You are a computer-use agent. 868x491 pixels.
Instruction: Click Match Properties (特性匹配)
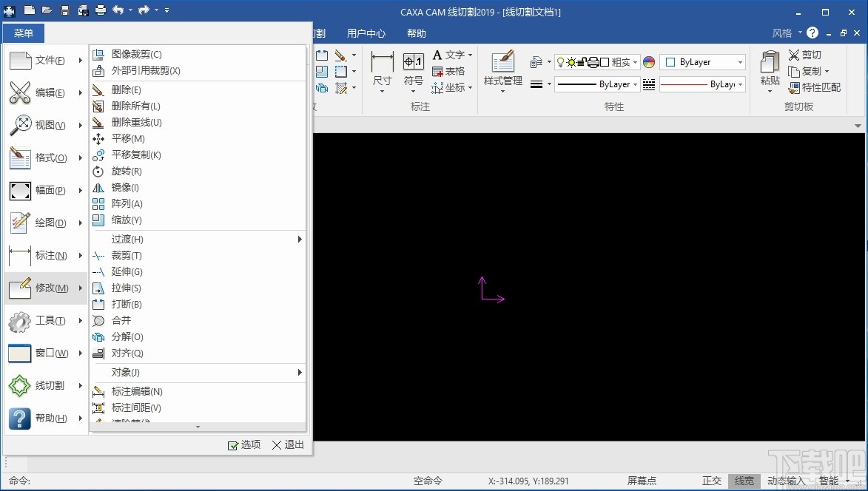pyautogui.click(x=814, y=87)
